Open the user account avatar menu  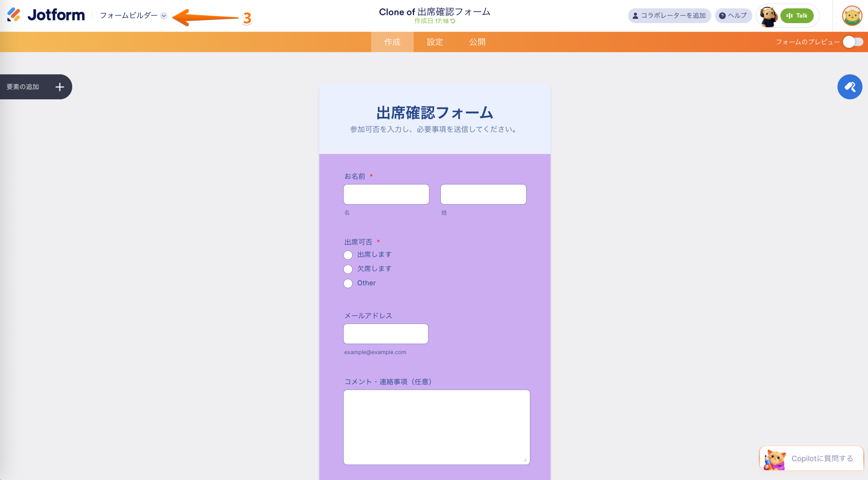852,16
